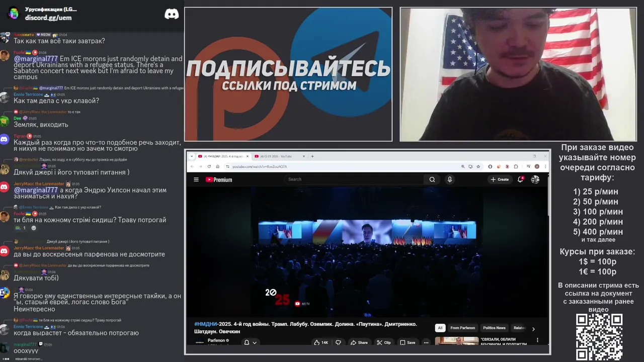
Task: Click the YouTube search input field
Action: (355, 179)
